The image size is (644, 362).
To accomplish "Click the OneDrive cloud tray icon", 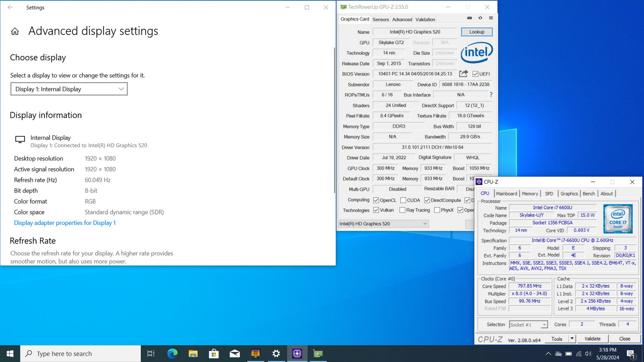I will click(x=558, y=354).
